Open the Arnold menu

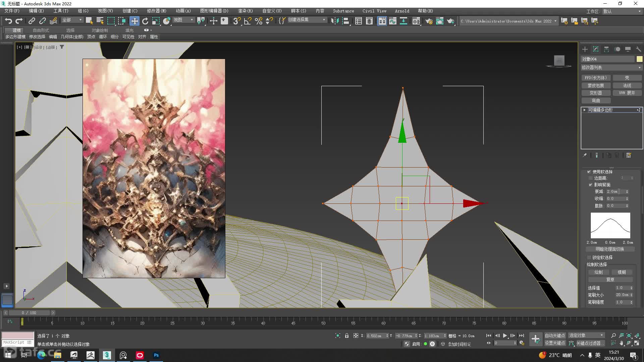click(x=402, y=11)
